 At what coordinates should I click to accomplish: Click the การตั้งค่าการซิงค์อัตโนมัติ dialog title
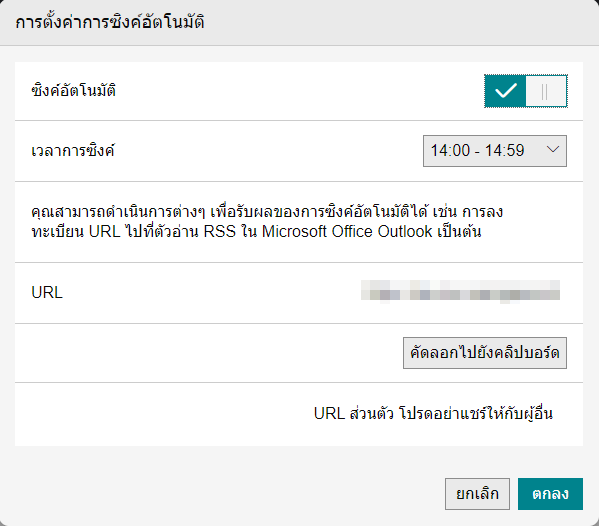(x=110, y=22)
